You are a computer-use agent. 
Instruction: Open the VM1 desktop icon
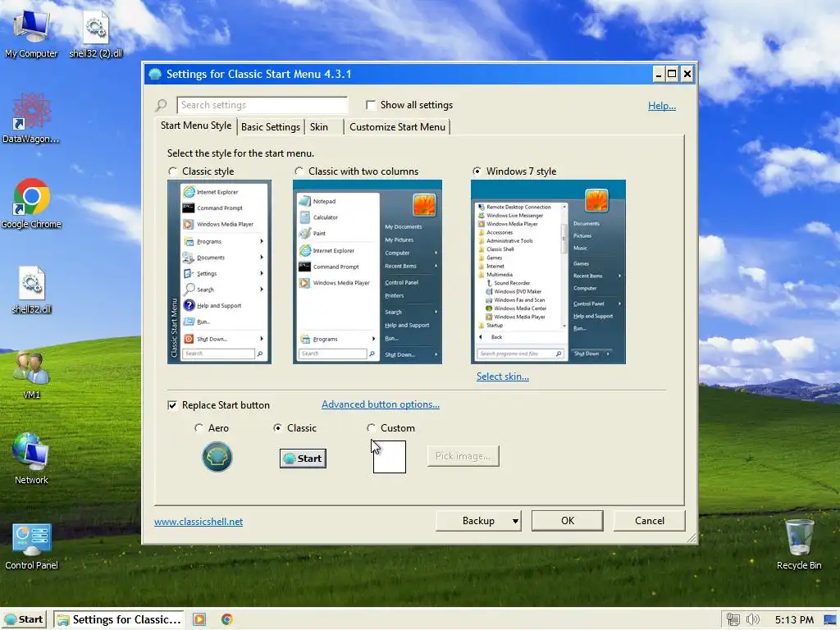(x=31, y=375)
